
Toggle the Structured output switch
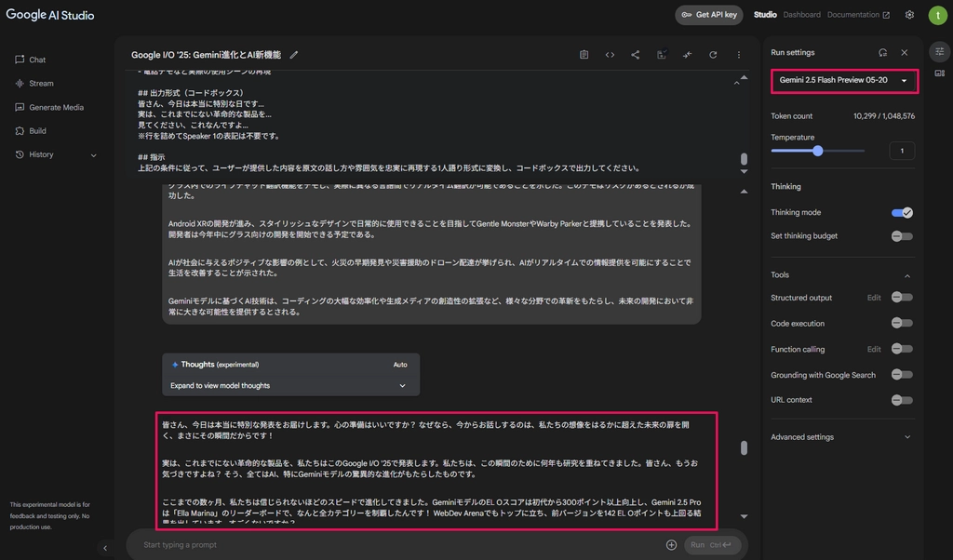902,297
